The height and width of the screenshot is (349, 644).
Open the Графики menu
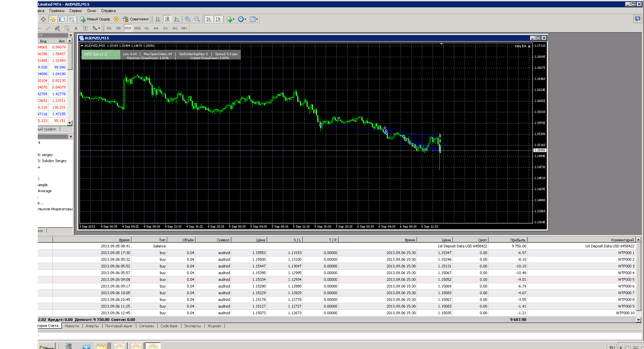[57, 11]
